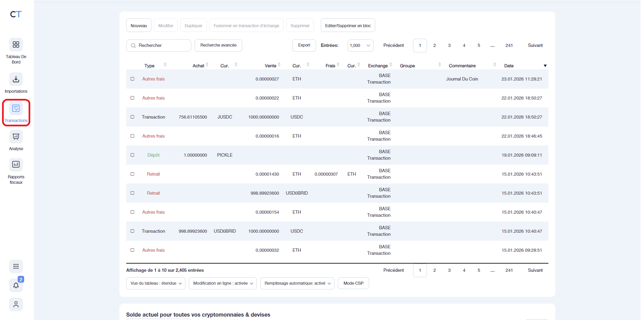
Task: Open Editer/Supprimer en bloc
Action: pyautogui.click(x=348, y=25)
